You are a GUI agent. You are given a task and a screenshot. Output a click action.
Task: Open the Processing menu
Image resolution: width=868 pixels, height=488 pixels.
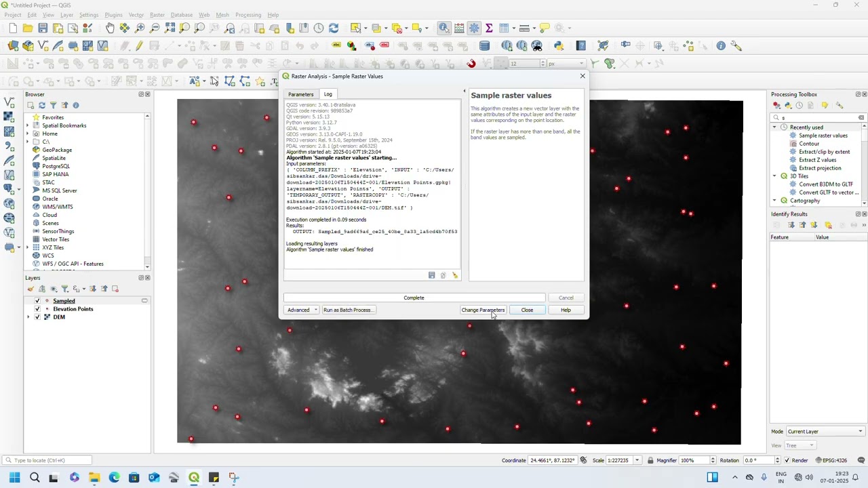248,15
